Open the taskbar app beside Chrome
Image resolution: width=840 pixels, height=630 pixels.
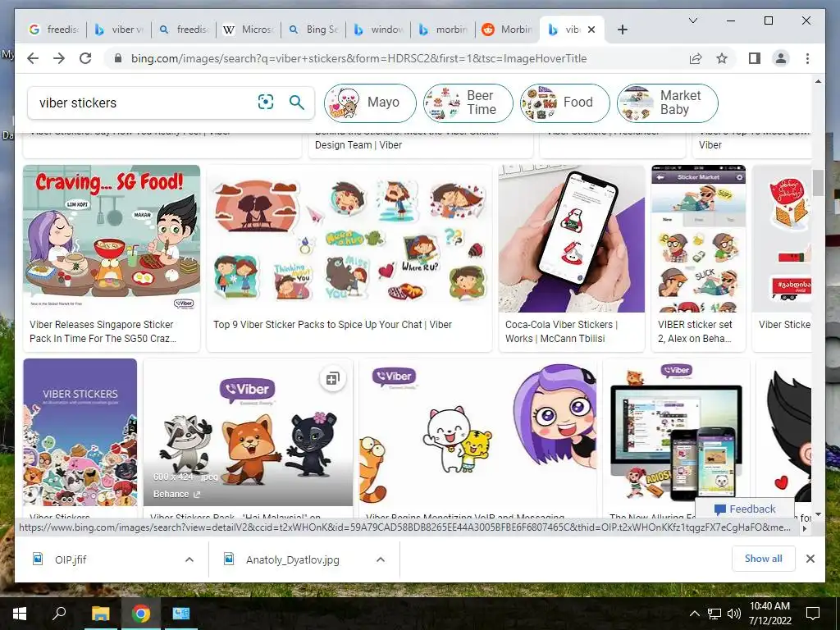181,614
